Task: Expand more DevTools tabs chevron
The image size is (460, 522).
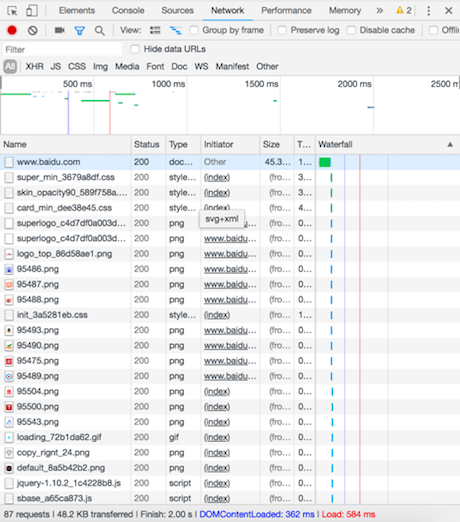Action: coord(380,11)
